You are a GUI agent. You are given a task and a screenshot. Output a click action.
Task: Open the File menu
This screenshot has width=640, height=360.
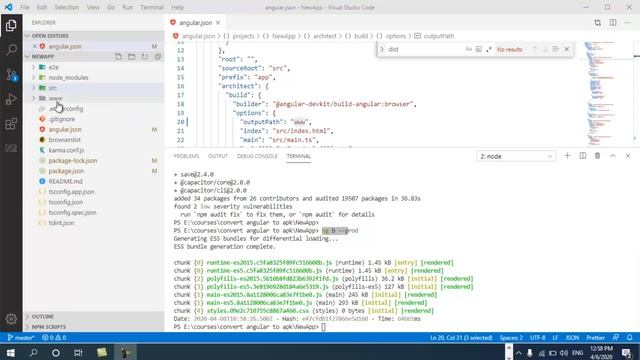click(x=24, y=7)
